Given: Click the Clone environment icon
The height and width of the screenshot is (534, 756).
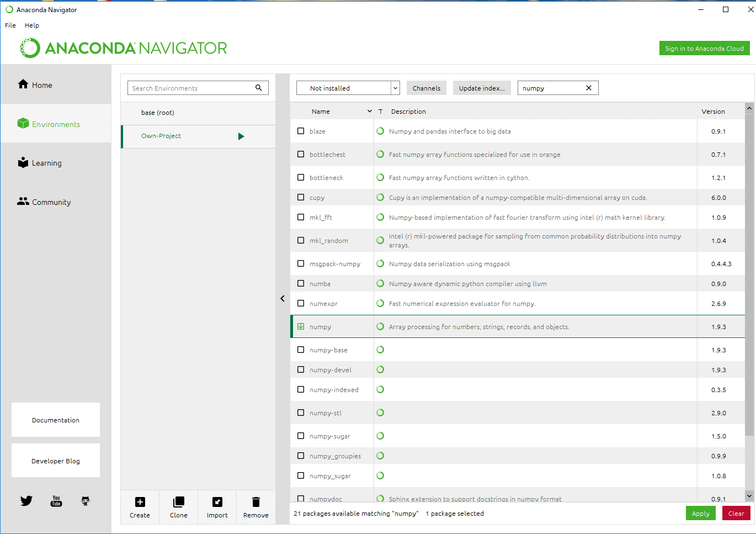Looking at the screenshot, I should tap(179, 502).
